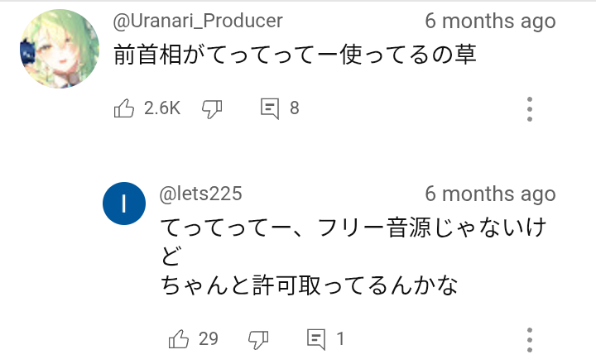
Task: Show the 8 replies count
Action: [x=294, y=108]
